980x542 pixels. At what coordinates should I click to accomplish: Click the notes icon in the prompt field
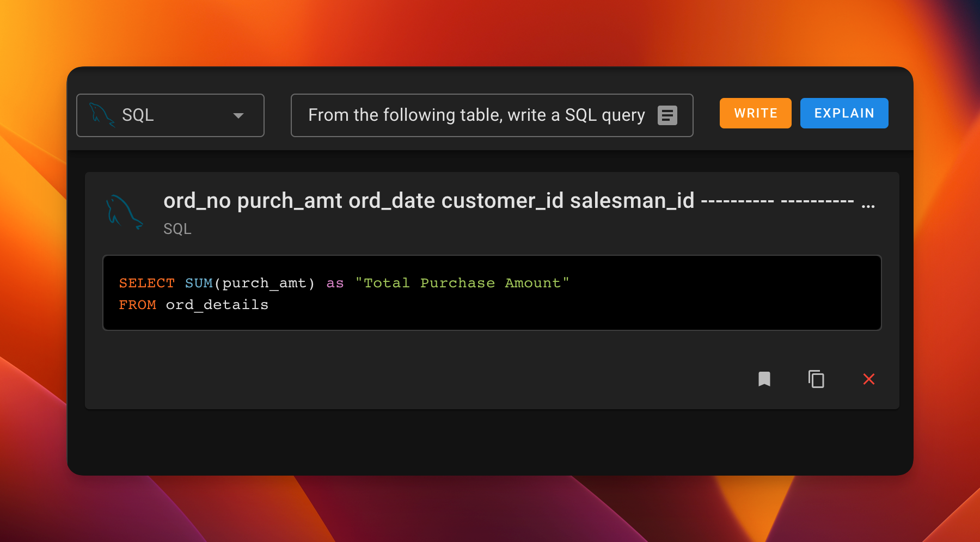tap(667, 115)
